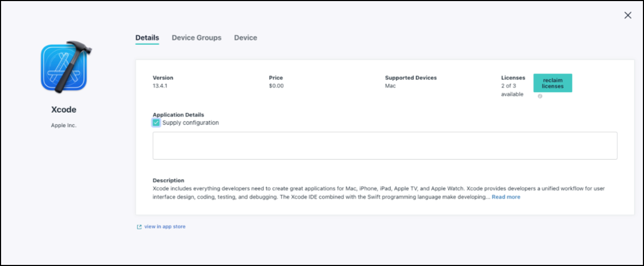This screenshot has width=644, height=266.
Task: Click the info icon below reclaim licenses
Action: coord(540,96)
